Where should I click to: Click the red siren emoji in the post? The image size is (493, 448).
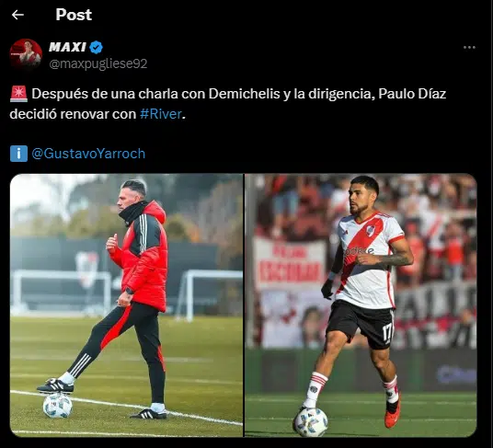pyautogui.click(x=18, y=94)
